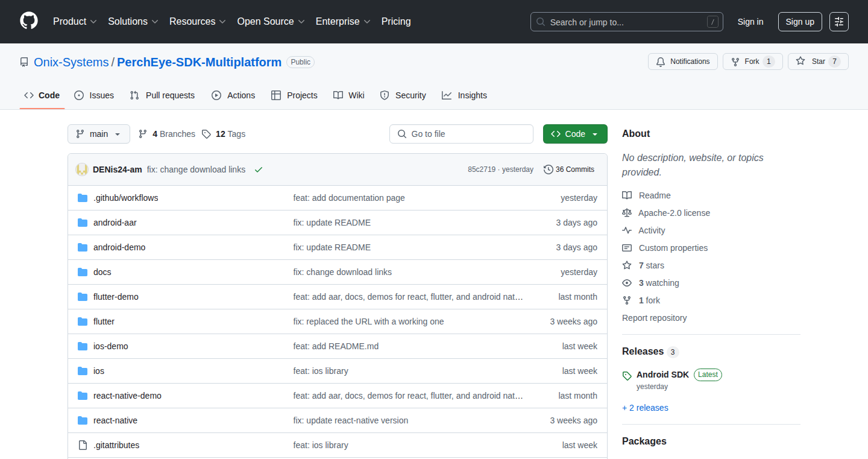Screen dimensions: 868x459
Task: Open 'fix: replaced the URL with a working one' commit
Action: tap(368, 321)
